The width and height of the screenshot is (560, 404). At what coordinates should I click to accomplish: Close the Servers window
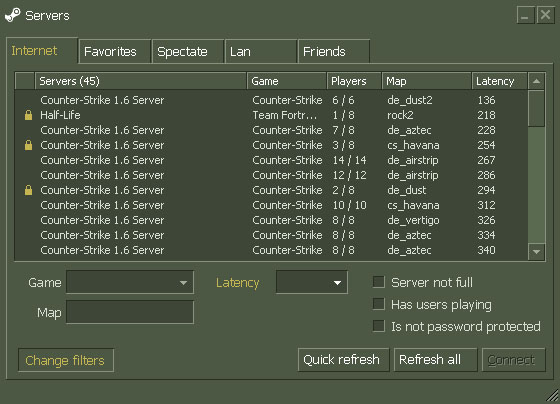click(x=545, y=15)
